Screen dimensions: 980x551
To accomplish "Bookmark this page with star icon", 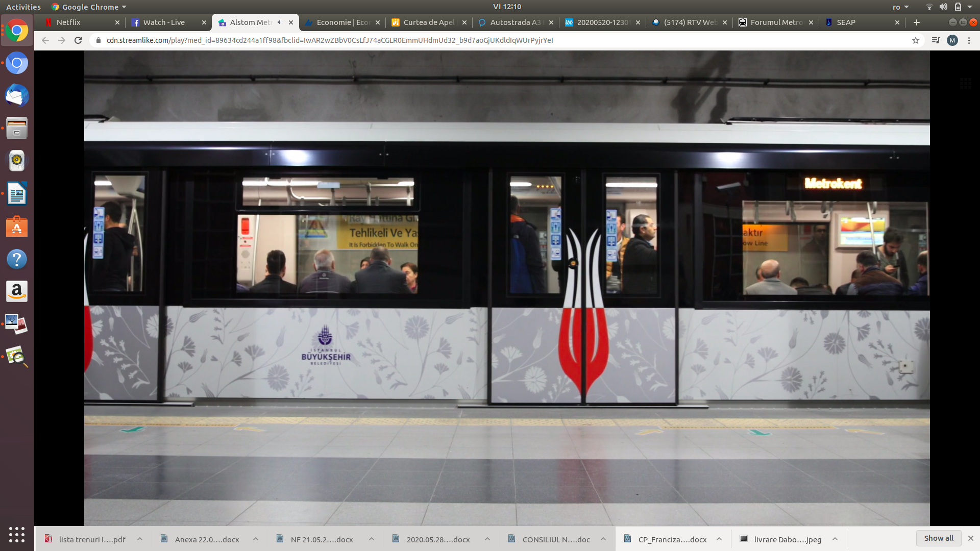I will point(916,40).
